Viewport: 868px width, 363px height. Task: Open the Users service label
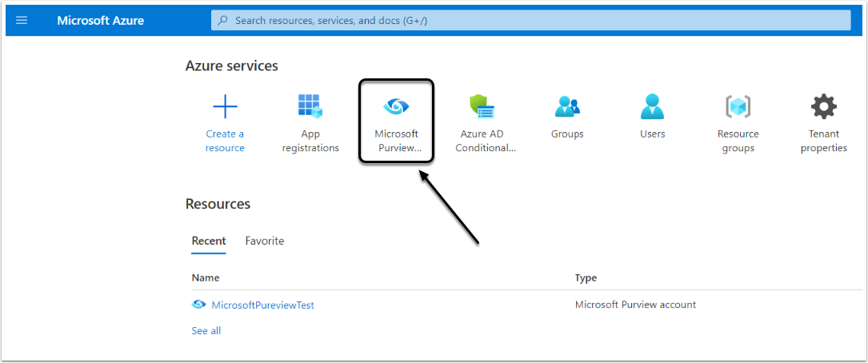coord(652,134)
